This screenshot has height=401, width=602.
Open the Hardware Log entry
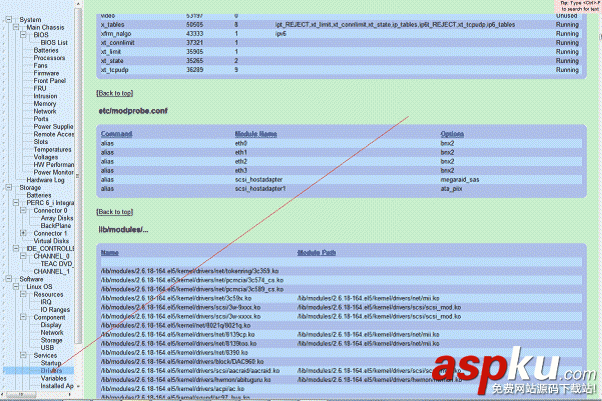pyautogui.click(x=45, y=180)
